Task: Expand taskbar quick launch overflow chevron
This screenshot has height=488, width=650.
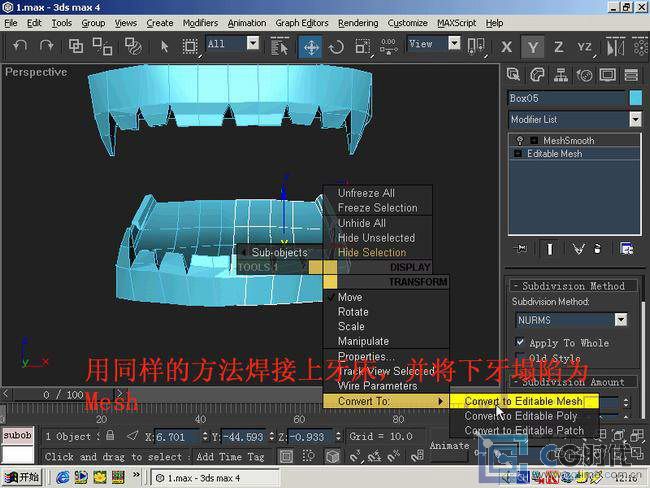Action: click(x=136, y=475)
